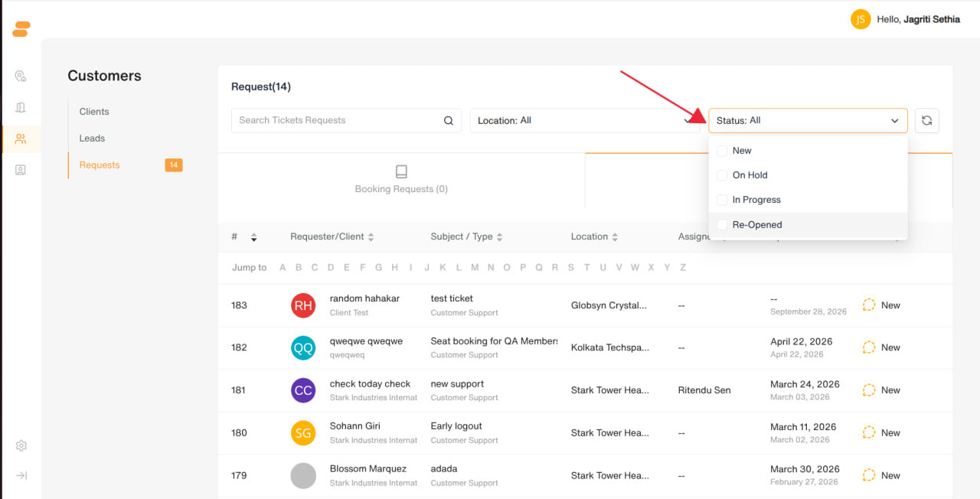Open the Location: All dropdown
The image size is (980, 499).
pos(585,120)
